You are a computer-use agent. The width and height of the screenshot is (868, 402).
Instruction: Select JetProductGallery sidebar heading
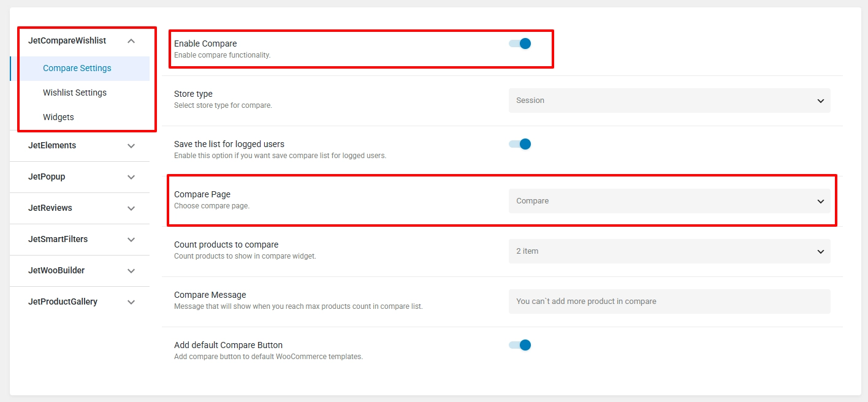coord(63,301)
